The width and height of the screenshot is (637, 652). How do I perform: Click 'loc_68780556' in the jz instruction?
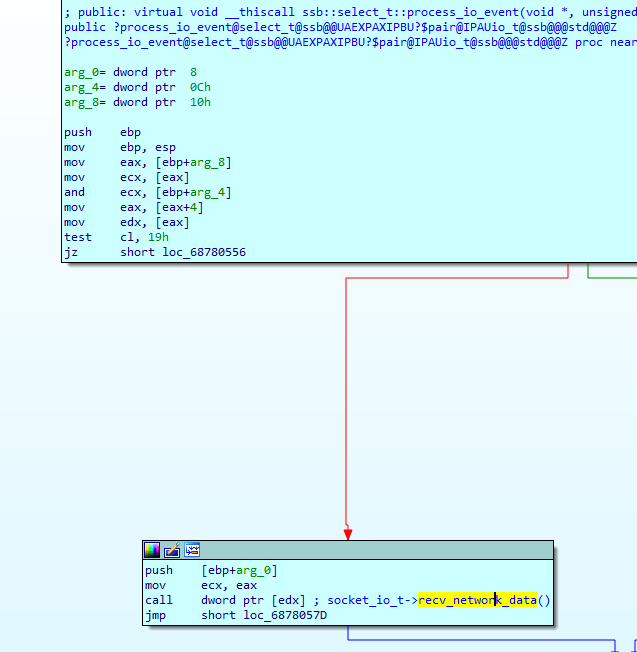point(204,252)
